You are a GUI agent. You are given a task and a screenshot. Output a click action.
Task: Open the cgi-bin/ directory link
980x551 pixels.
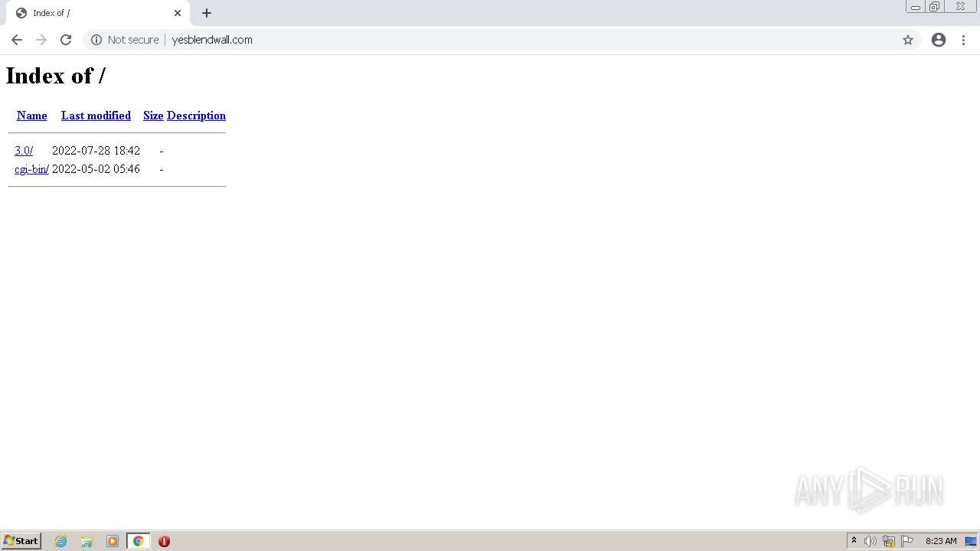(x=31, y=169)
